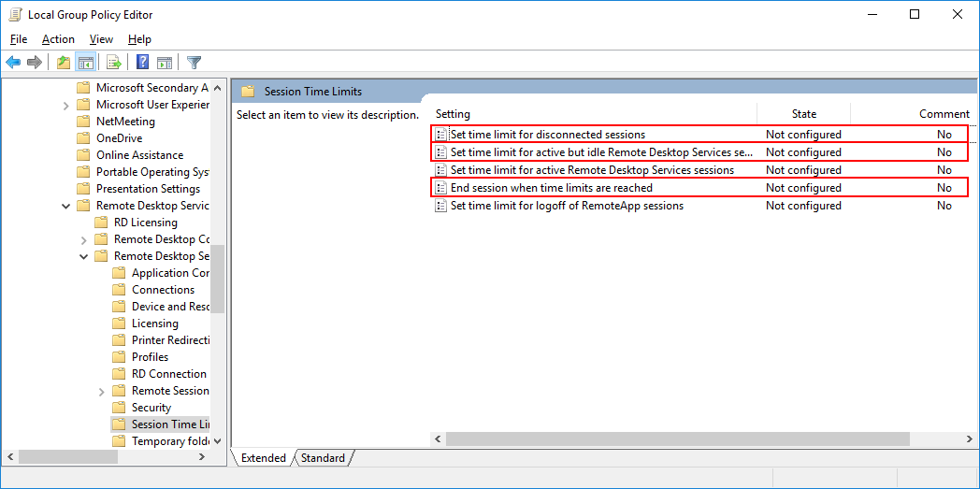Click the tree pane vertical scrollbar down arrow
Image resolution: width=980 pixels, height=489 pixels.
pyautogui.click(x=218, y=440)
